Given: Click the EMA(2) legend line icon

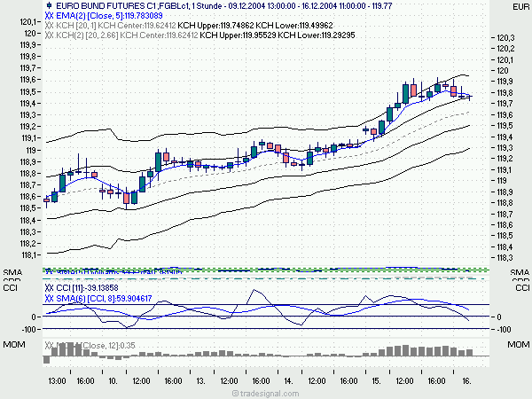Looking at the screenshot, I should coord(49,16).
